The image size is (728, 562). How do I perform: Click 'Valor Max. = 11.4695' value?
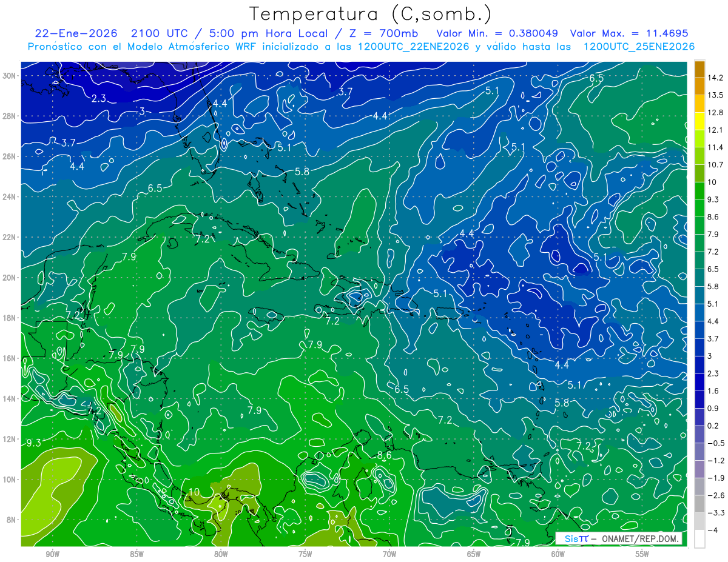click(x=629, y=33)
